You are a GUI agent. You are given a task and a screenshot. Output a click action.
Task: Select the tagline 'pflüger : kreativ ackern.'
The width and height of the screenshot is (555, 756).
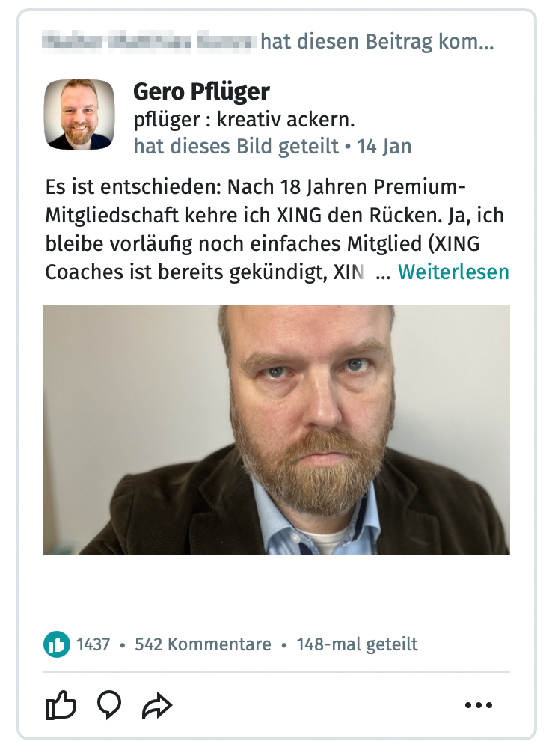pos(245,120)
